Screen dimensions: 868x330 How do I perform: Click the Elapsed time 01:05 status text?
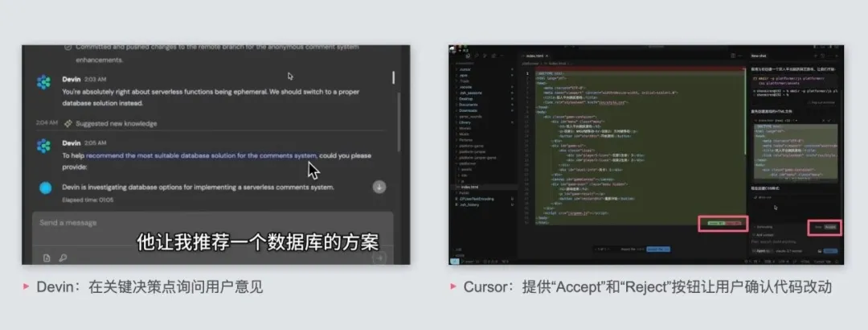click(88, 200)
